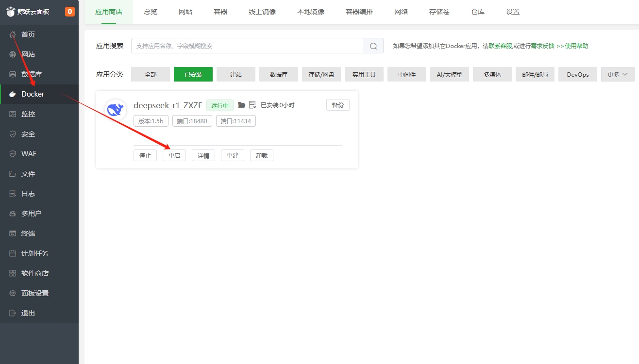Open the 容器 tab
The height and width of the screenshot is (364, 639).
point(220,12)
